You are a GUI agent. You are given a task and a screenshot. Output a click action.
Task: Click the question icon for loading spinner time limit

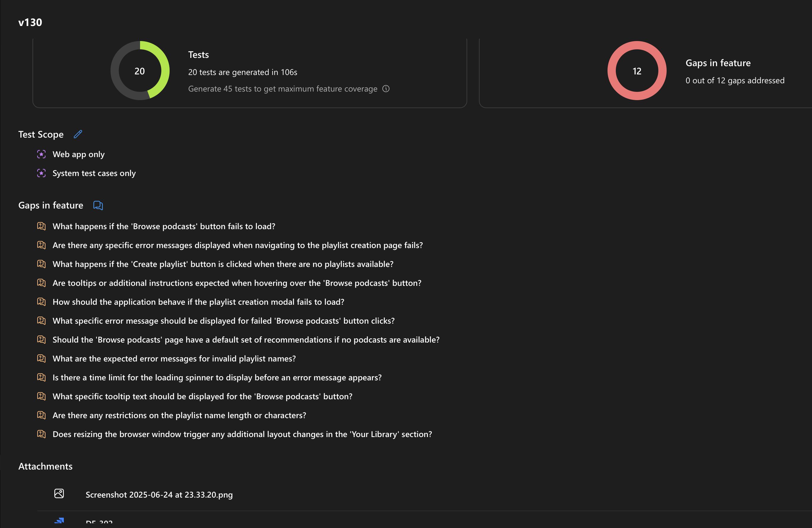pyautogui.click(x=41, y=377)
